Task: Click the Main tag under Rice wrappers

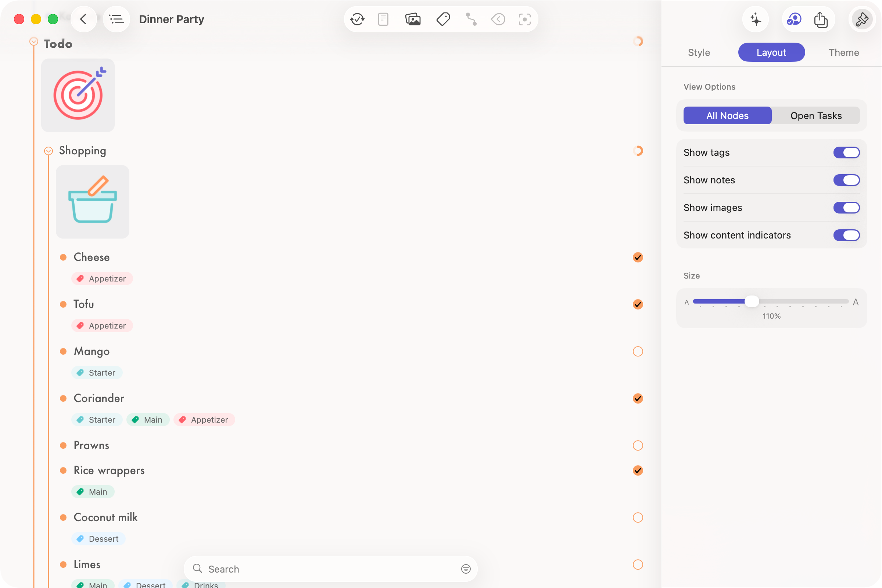Action: 93,492
